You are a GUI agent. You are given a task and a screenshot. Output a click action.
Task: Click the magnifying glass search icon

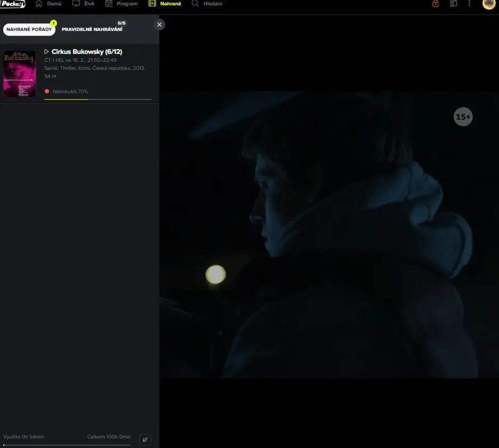195,4
